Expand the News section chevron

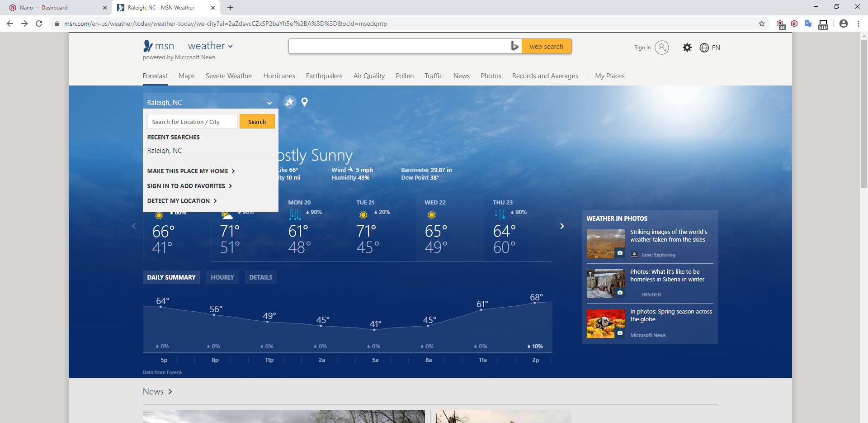pyautogui.click(x=170, y=392)
